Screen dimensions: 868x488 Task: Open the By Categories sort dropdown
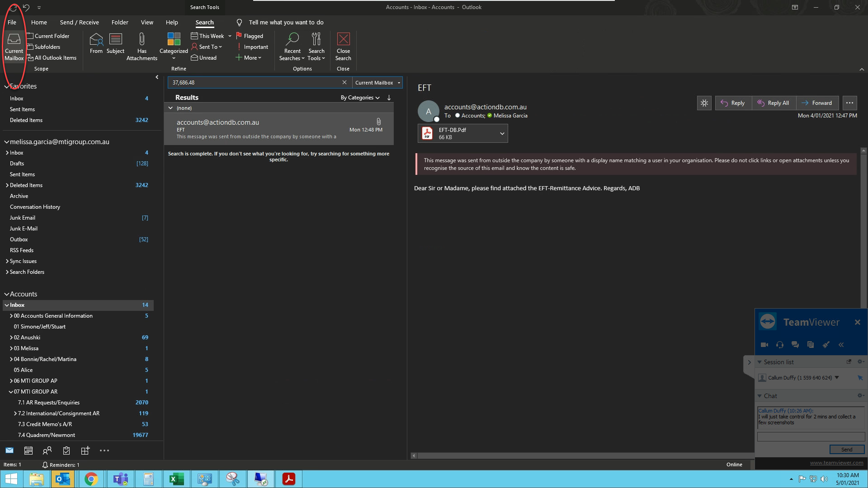(360, 98)
